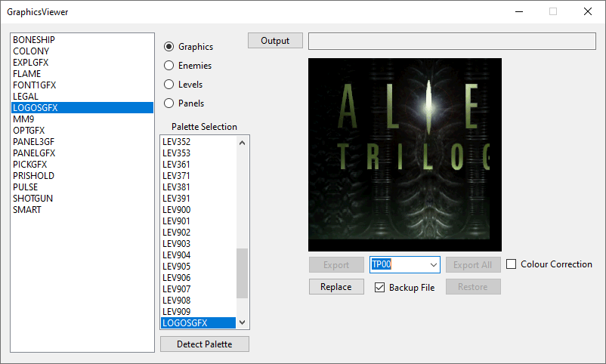Click the Export button
The image size is (606, 364).
(x=336, y=265)
